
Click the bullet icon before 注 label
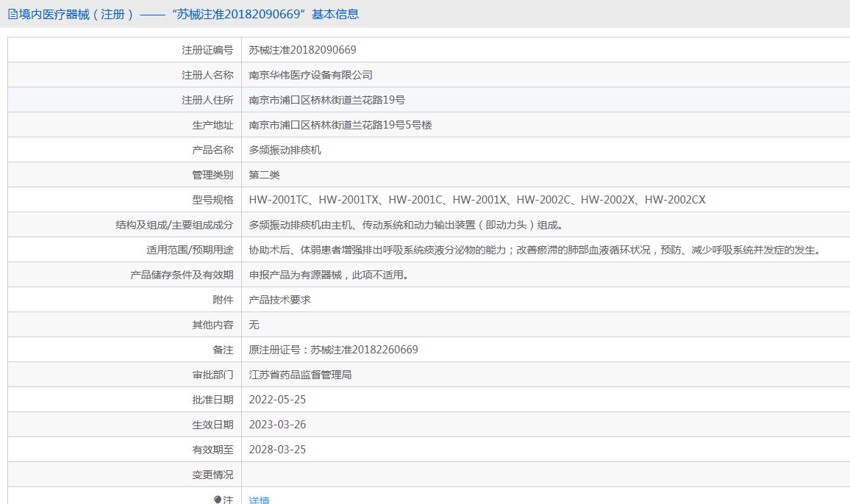pyautogui.click(x=218, y=499)
